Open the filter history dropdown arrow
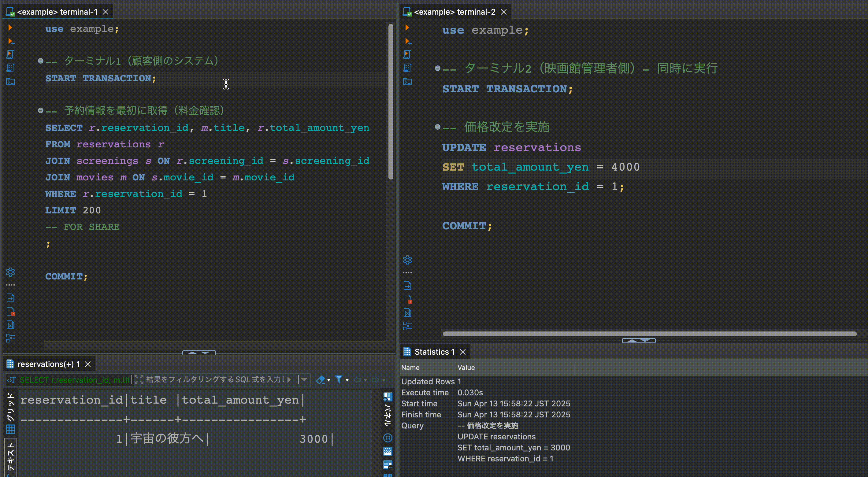 tap(304, 380)
